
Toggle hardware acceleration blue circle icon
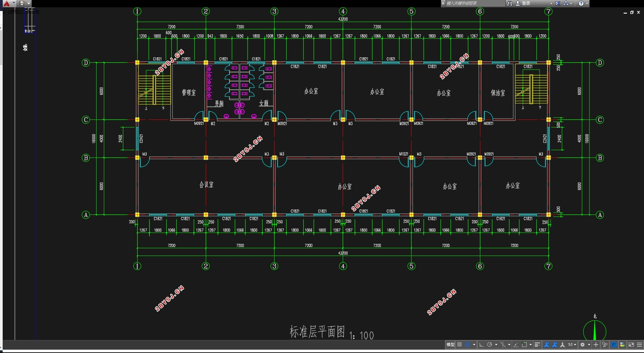point(614,345)
